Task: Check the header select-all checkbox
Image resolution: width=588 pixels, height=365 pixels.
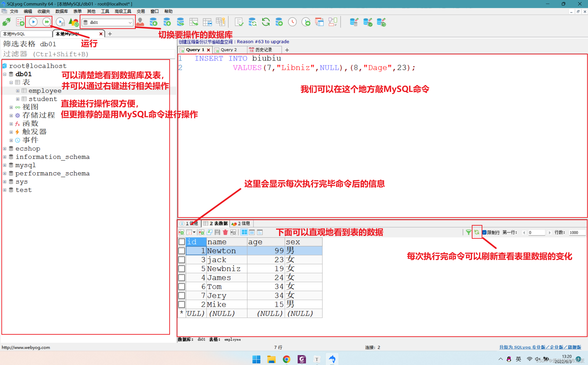Action: 182,242
